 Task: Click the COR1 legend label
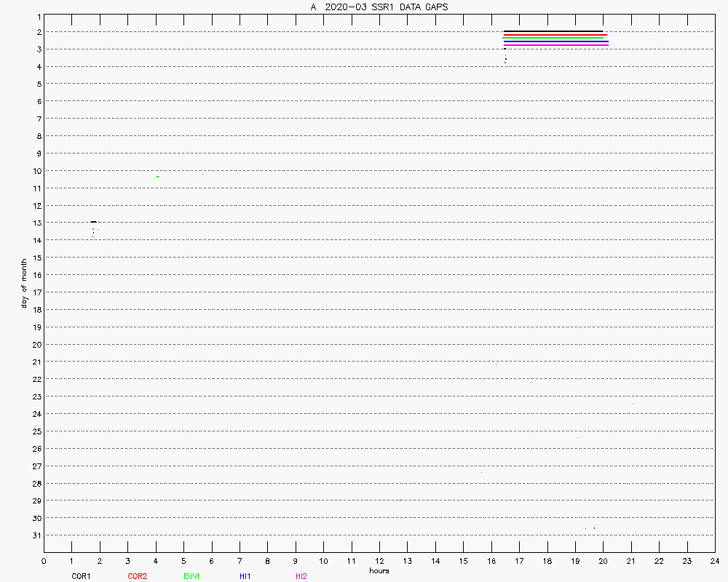coord(80,576)
